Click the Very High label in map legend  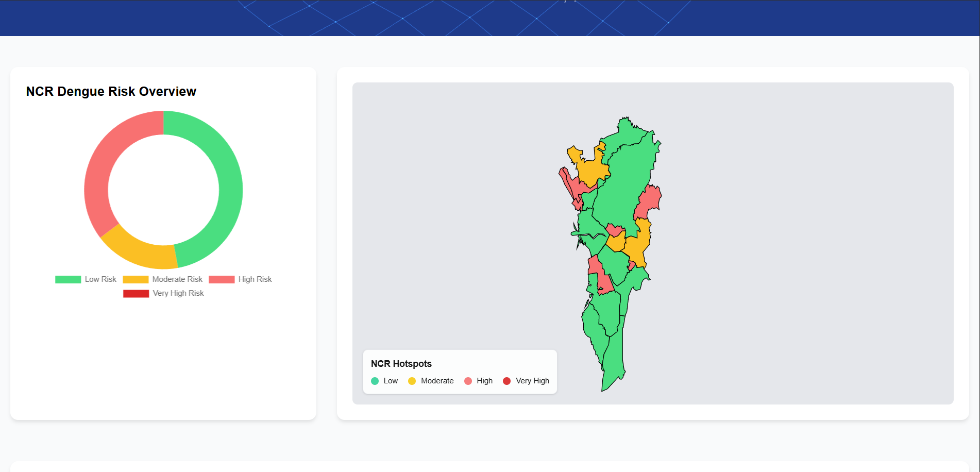pyautogui.click(x=532, y=381)
